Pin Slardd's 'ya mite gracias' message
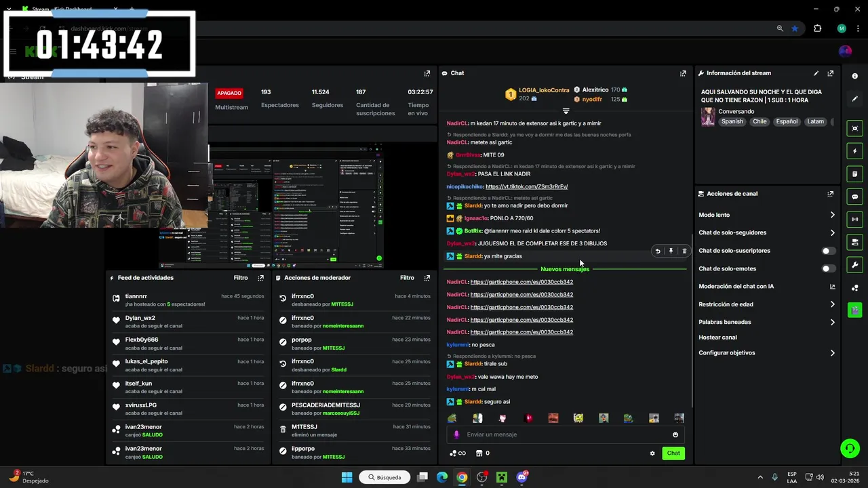Viewport: 868px width, 488px height. click(671, 251)
